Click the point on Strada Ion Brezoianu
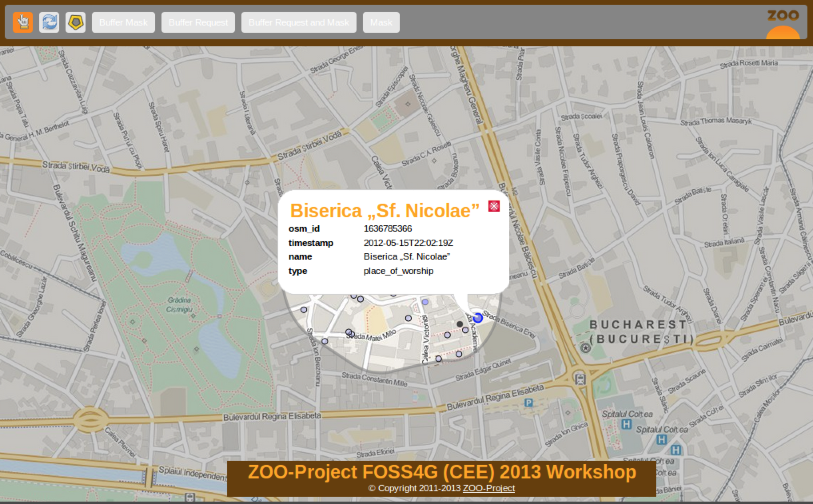Image resolution: width=813 pixels, height=504 pixels. coord(325,341)
